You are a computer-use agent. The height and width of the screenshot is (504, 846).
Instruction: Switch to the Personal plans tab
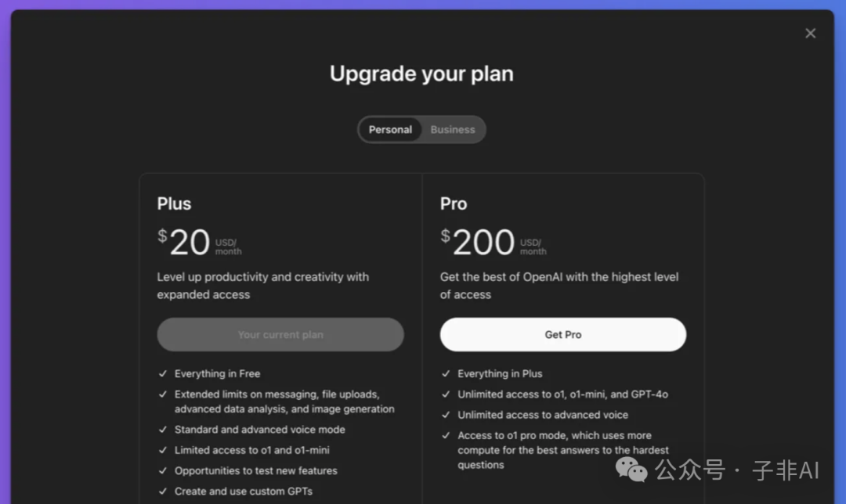(x=390, y=130)
